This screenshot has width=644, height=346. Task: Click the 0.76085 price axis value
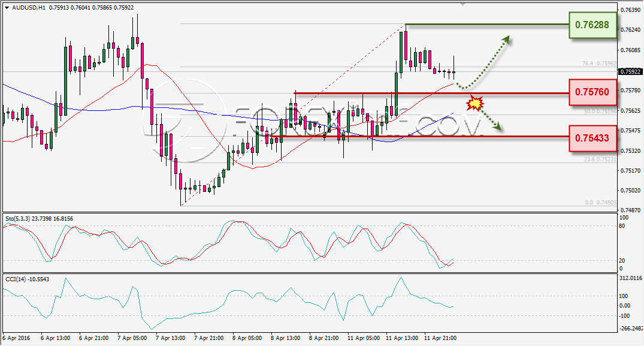[x=630, y=50]
